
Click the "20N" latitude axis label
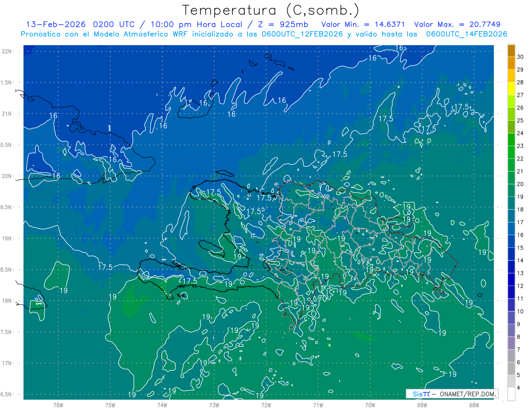coord(7,176)
